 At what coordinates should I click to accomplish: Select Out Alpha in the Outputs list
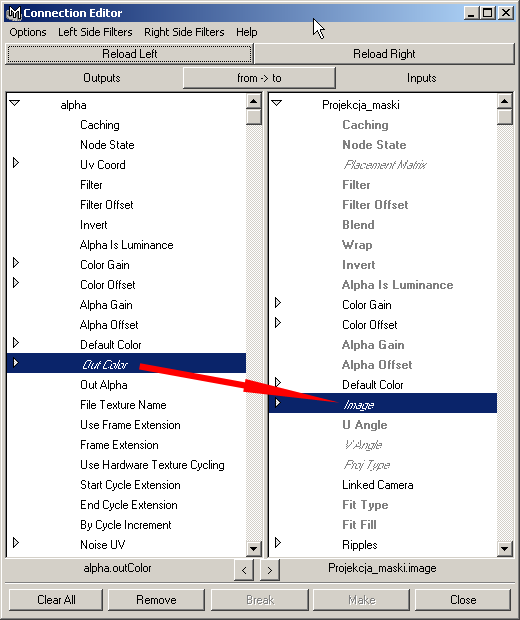point(104,385)
